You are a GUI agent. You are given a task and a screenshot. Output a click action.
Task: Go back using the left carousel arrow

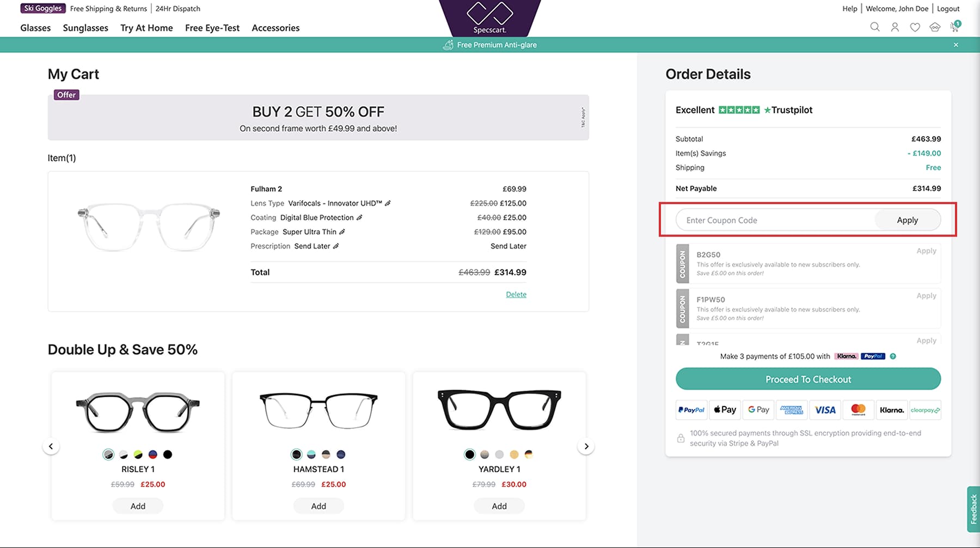coord(51,446)
